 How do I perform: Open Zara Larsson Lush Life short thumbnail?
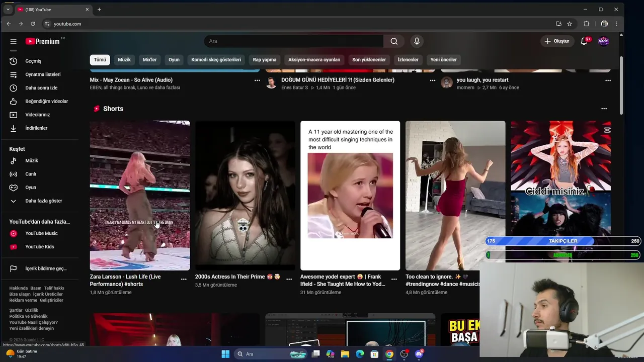140,196
